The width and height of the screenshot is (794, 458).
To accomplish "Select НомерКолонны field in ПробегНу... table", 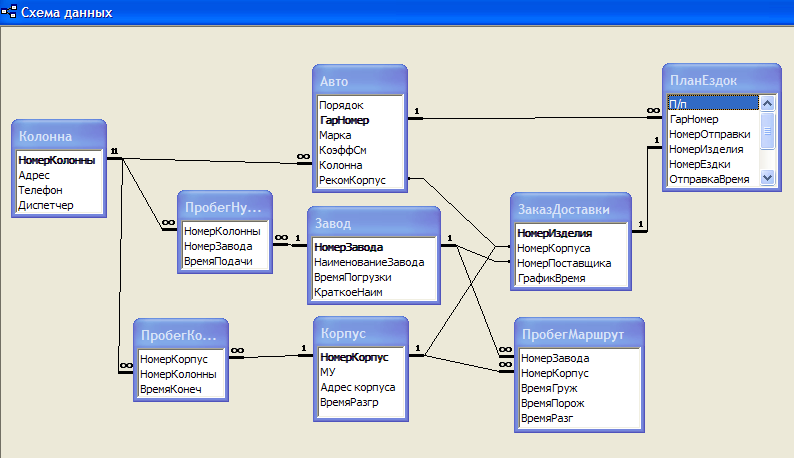I will point(225,231).
